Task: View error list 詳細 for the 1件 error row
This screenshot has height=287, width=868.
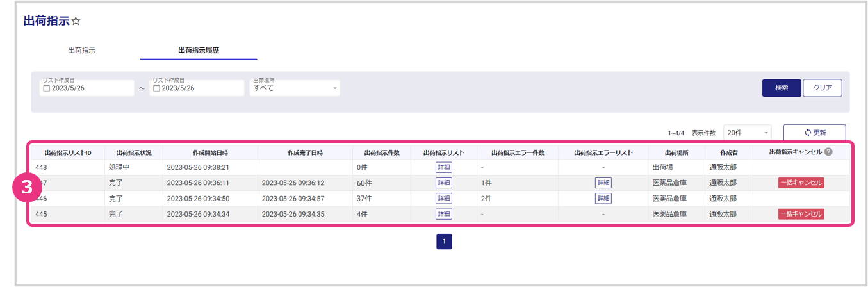Action: pyautogui.click(x=603, y=183)
